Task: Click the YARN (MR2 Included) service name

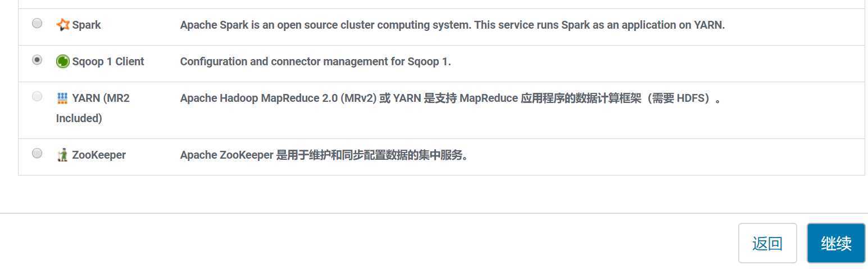Action: pyautogui.click(x=93, y=108)
